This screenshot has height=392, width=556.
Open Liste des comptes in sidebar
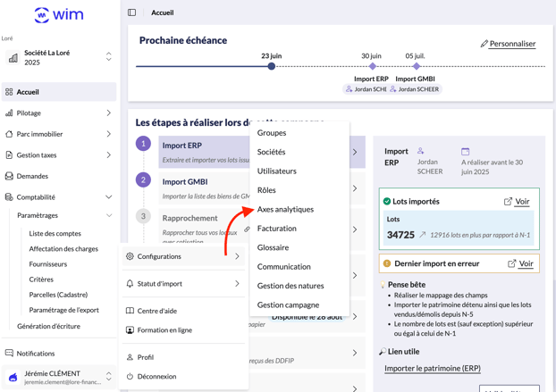[55, 233]
